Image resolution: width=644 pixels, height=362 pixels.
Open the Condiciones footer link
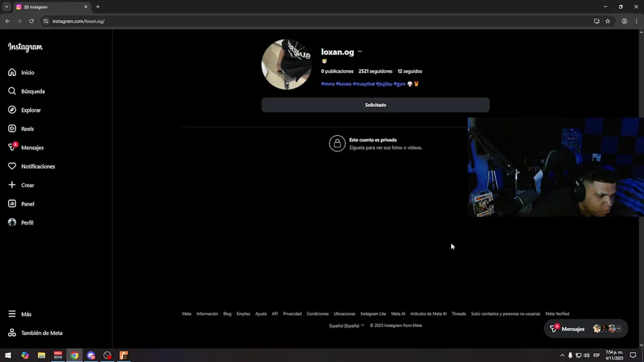pyautogui.click(x=317, y=314)
